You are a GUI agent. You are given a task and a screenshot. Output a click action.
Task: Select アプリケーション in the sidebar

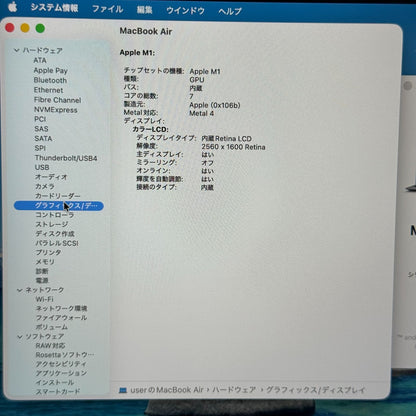[61, 373]
